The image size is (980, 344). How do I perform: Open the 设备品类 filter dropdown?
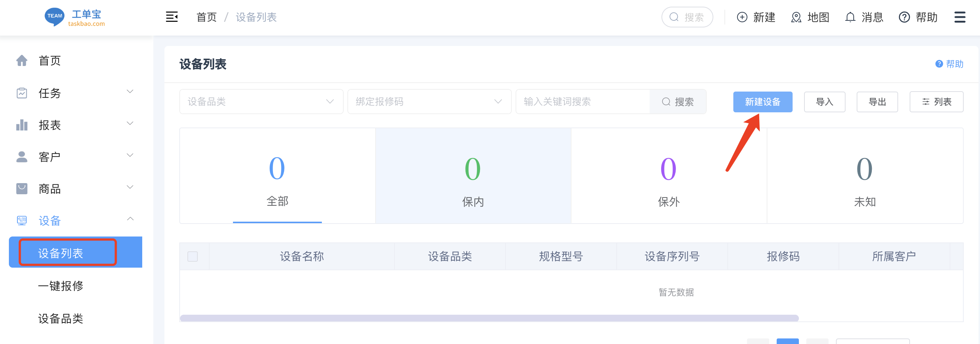click(x=261, y=102)
